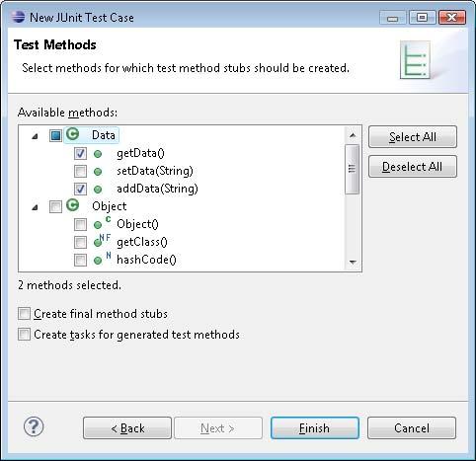Check the setData(String) checkbox

pyautogui.click(x=80, y=171)
